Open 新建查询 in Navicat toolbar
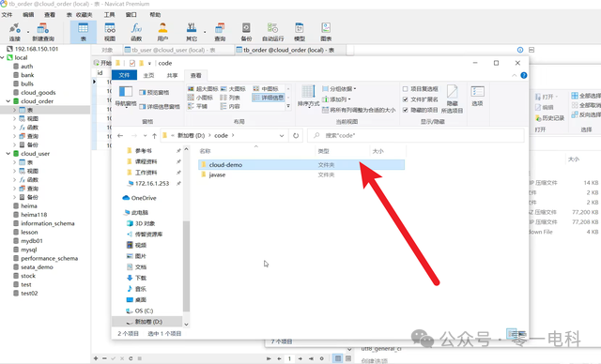The image size is (601, 364). tap(43, 32)
